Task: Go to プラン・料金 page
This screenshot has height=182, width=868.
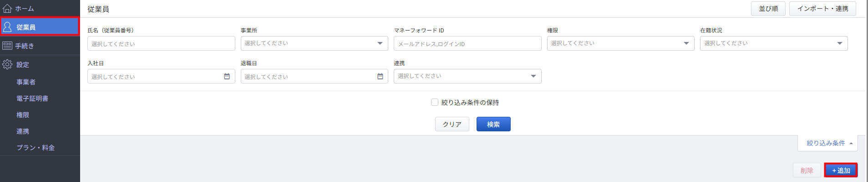Action: pos(36,148)
